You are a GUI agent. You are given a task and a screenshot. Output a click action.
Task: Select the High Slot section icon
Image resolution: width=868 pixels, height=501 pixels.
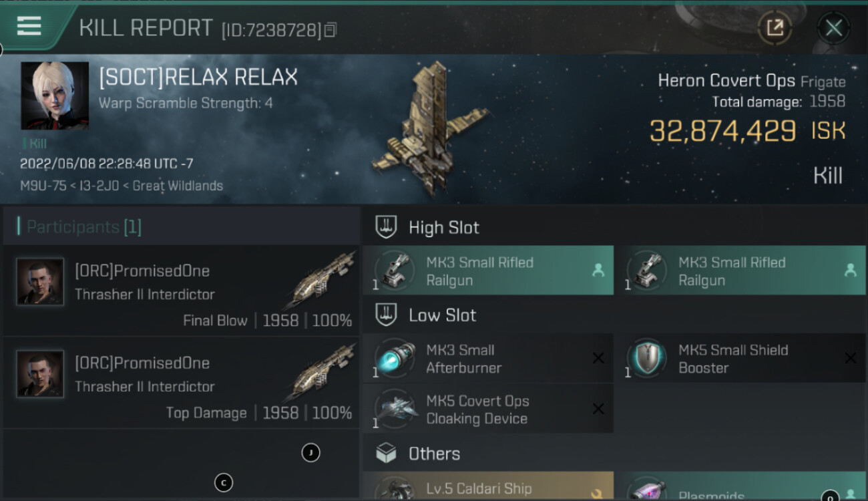point(386,227)
